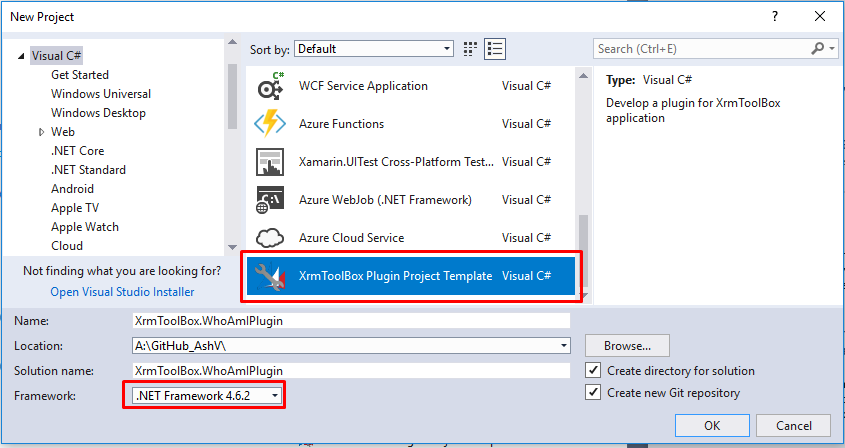Click the Solution name input field

(351, 370)
